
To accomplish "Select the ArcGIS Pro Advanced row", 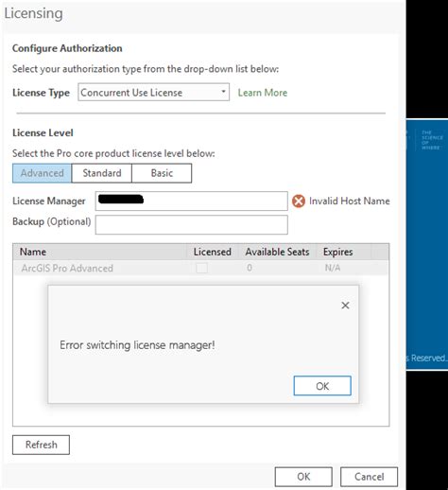I will 200,268.
